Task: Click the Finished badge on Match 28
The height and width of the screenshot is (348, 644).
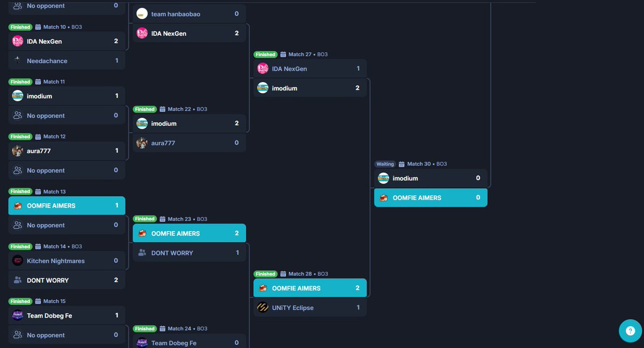Action: pyautogui.click(x=266, y=273)
